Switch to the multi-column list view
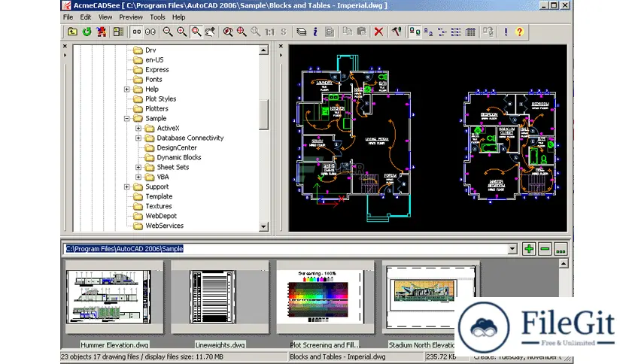 (x=456, y=32)
